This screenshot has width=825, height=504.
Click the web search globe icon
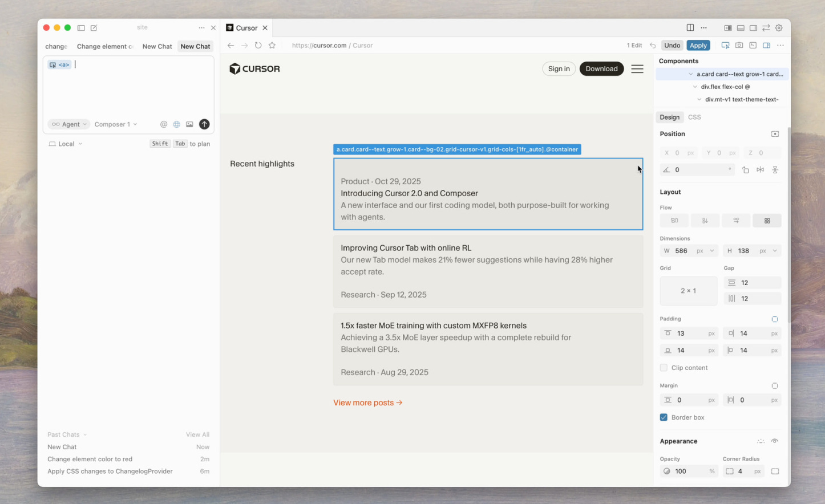(177, 124)
